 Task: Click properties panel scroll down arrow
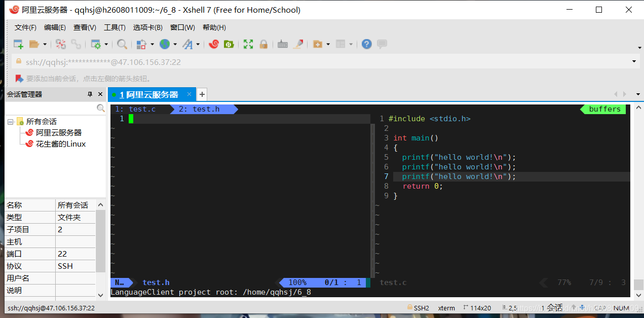coord(100,295)
